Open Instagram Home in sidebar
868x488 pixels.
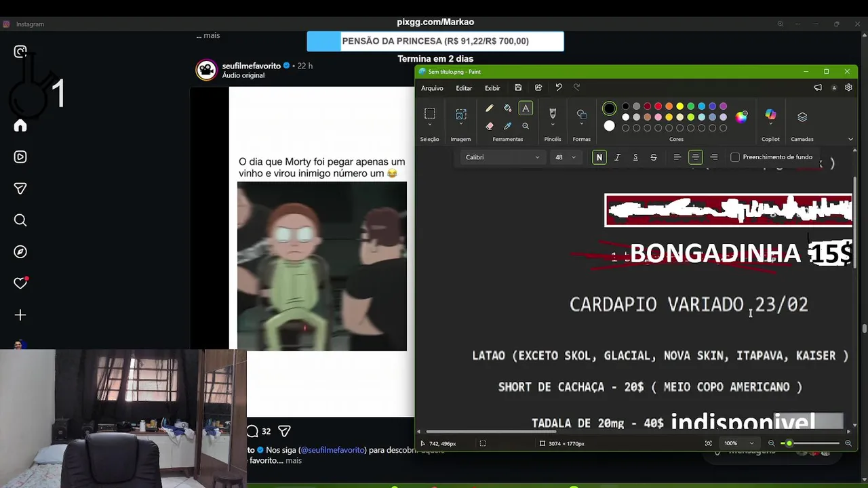(x=20, y=125)
